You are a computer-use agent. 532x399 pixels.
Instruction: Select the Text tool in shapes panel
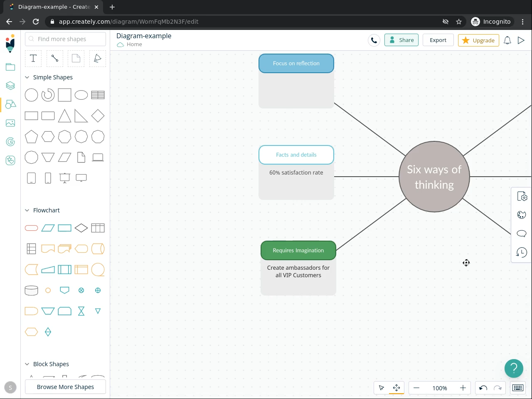pos(33,59)
